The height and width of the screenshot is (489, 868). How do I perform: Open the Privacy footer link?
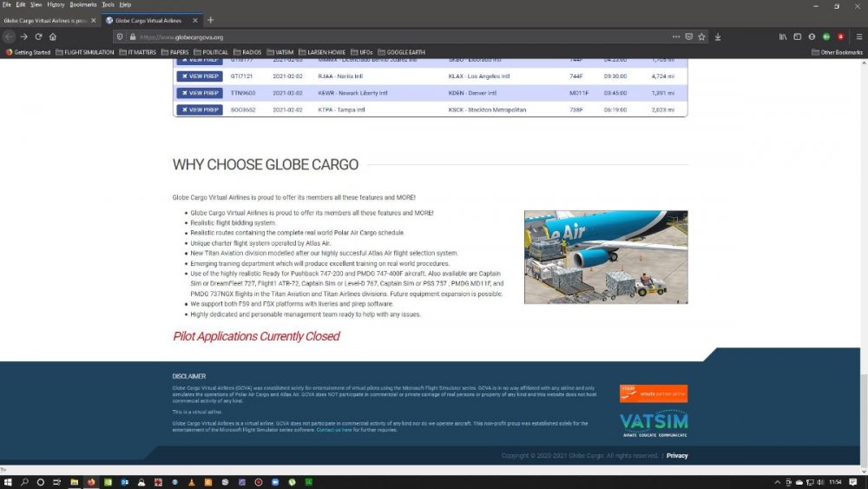click(676, 456)
